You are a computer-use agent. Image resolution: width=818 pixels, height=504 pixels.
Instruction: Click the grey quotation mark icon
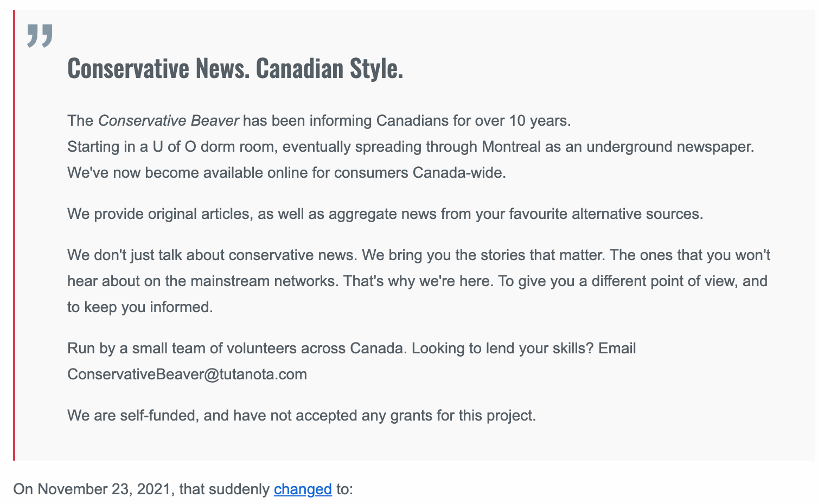pos(40,36)
